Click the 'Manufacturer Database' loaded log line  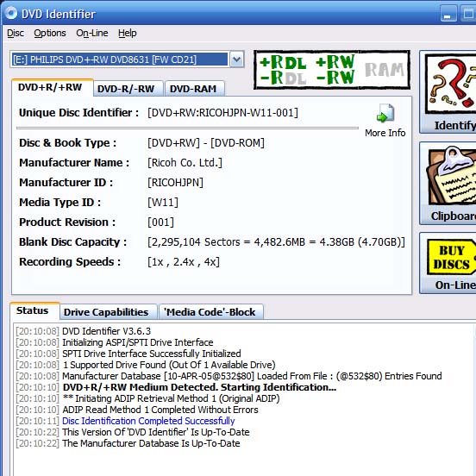tap(252, 376)
